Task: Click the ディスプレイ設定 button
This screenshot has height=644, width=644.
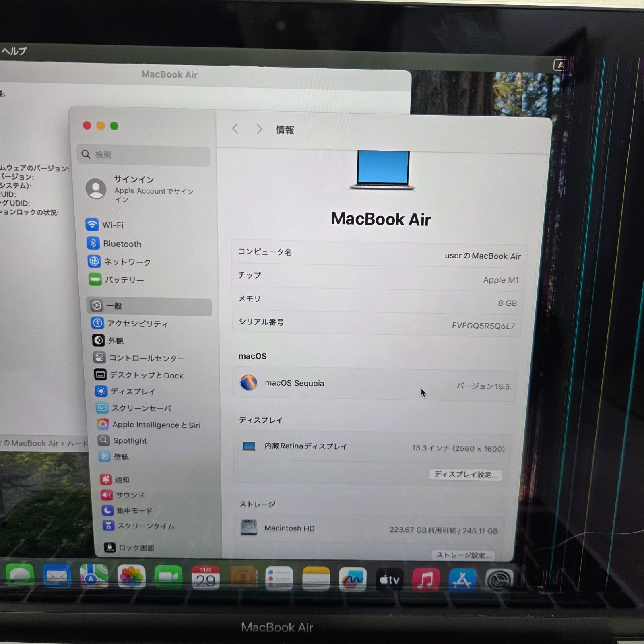Action: coord(465,475)
